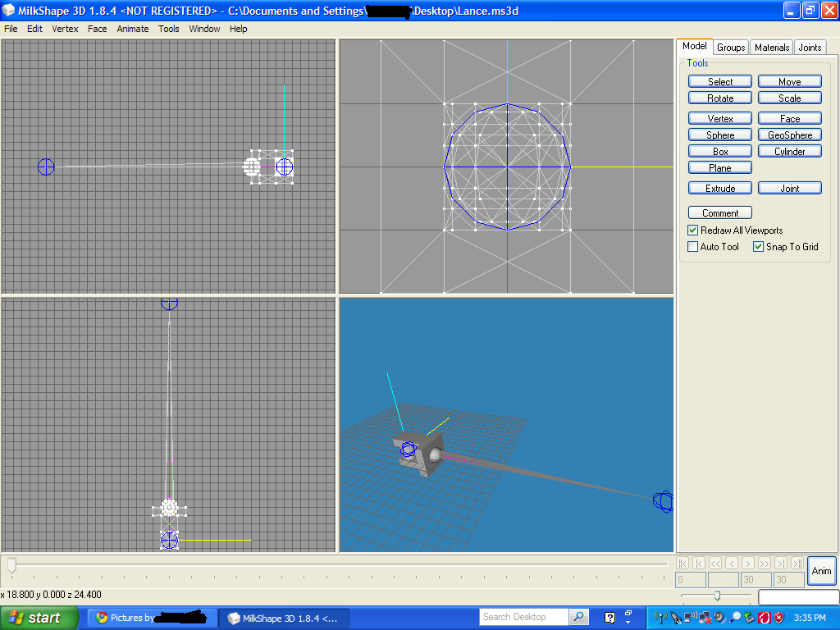
Task: Click the help question mark taskbar icon
Action: (x=609, y=617)
